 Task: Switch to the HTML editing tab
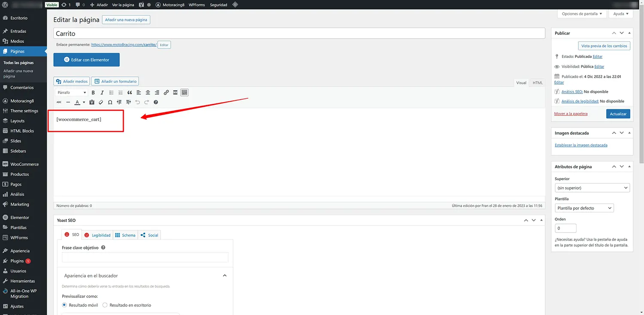coord(538,82)
